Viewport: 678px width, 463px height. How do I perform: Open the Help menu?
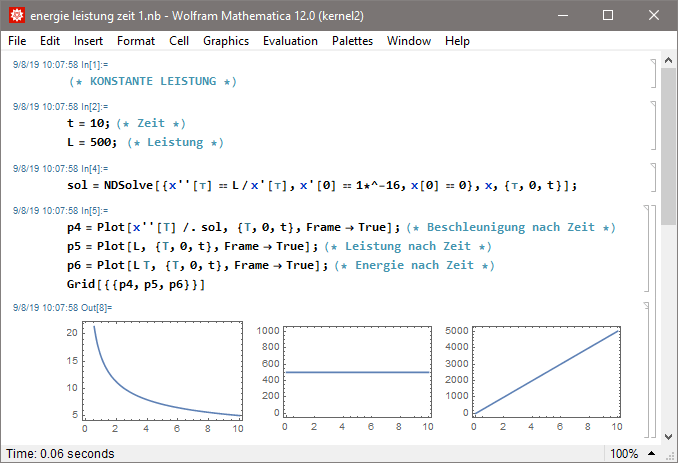point(457,41)
